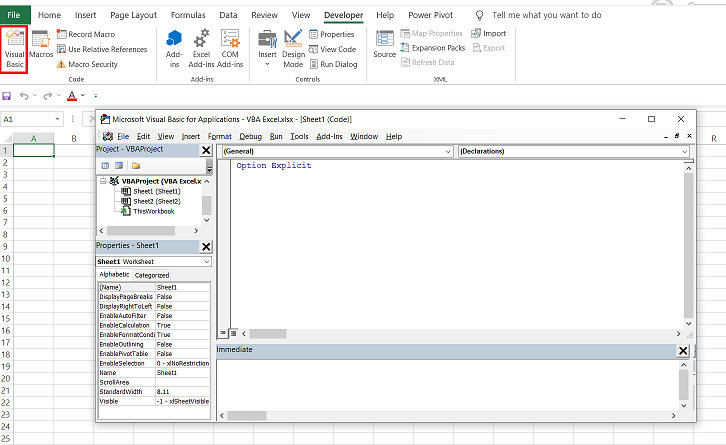Expand the Insert controls dropdown

(x=267, y=62)
